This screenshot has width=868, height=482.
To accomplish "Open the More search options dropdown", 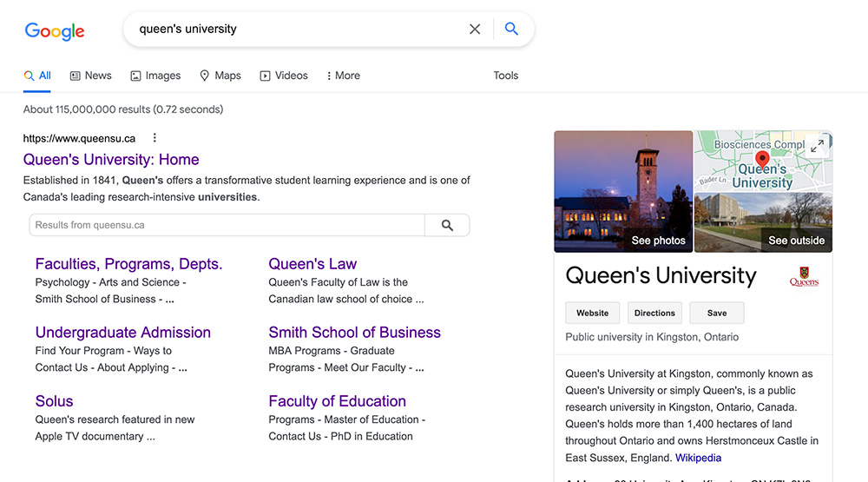I will [343, 76].
